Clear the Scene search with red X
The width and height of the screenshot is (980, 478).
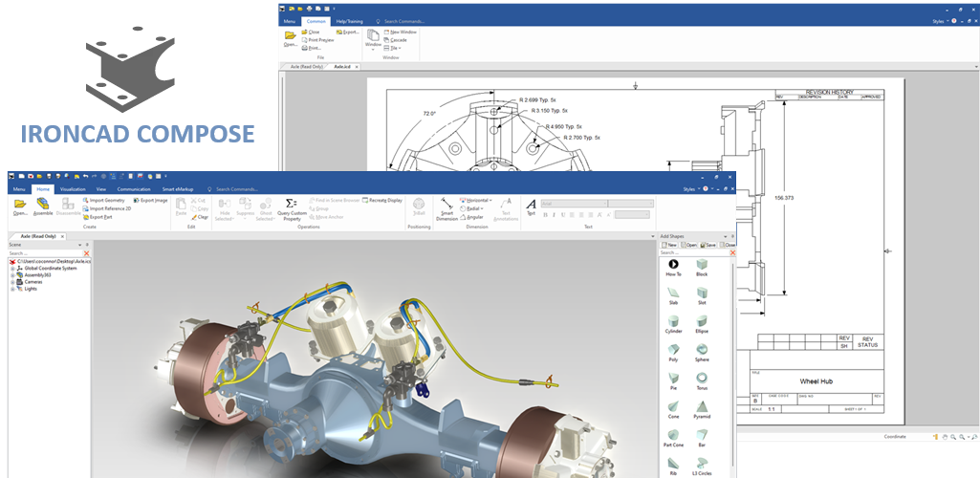tap(86, 253)
